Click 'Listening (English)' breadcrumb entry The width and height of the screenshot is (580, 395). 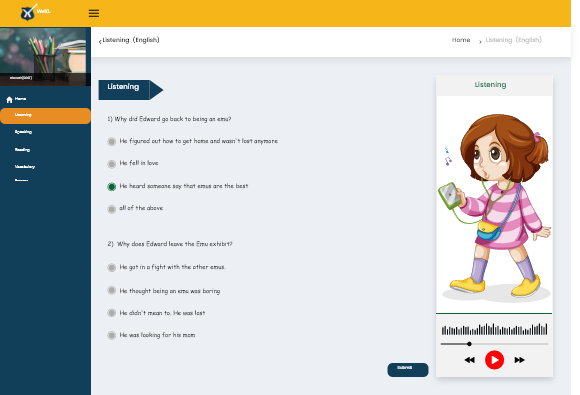point(513,40)
